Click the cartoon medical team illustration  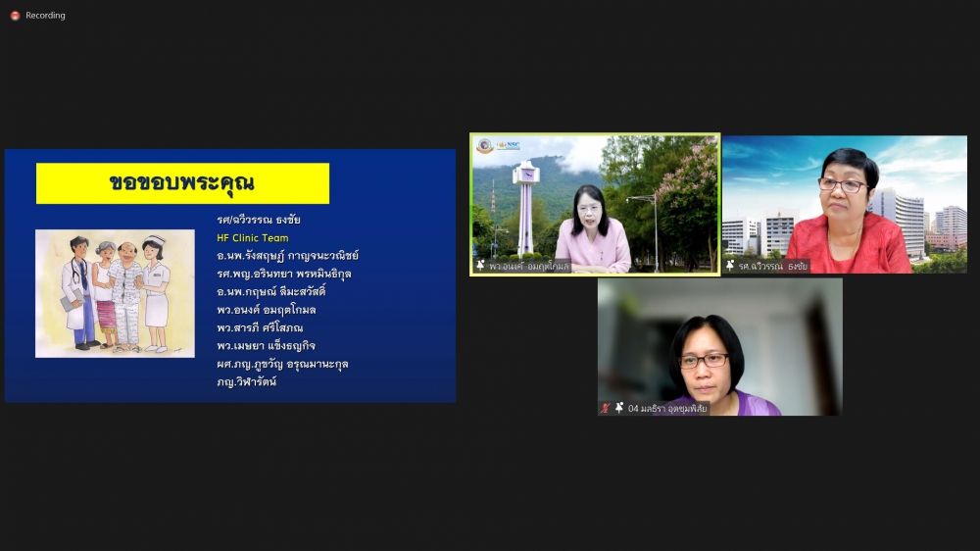(115, 293)
